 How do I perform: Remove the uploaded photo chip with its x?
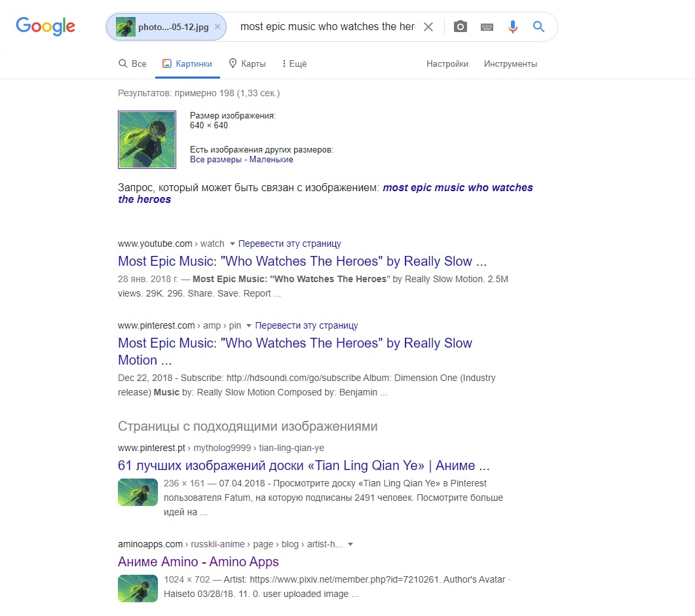click(x=217, y=27)
